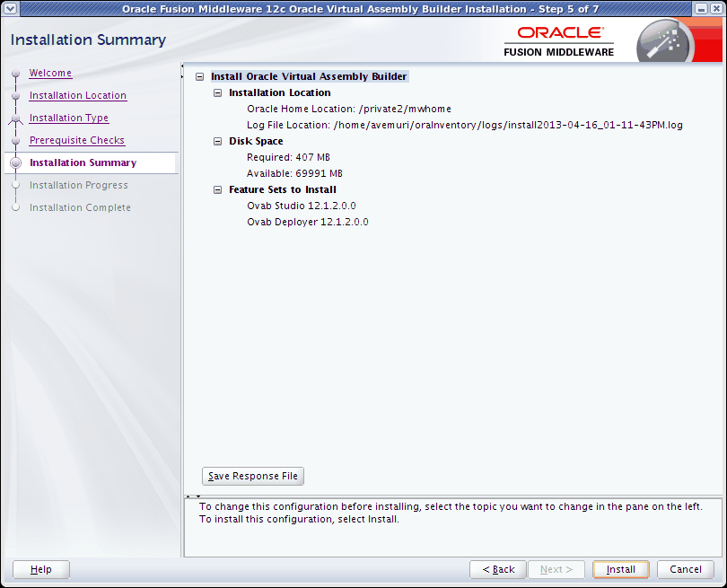Click the disabled Next button
This screenshot has width=727, height=588.
[556, 569]
